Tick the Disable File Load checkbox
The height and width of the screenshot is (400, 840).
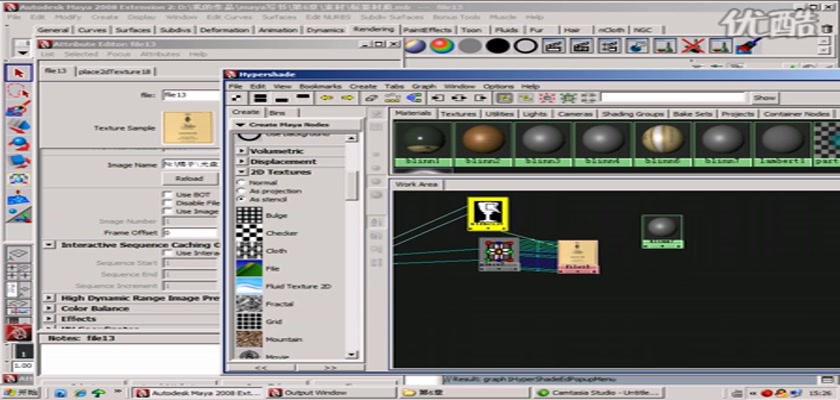tap(168, 203)
